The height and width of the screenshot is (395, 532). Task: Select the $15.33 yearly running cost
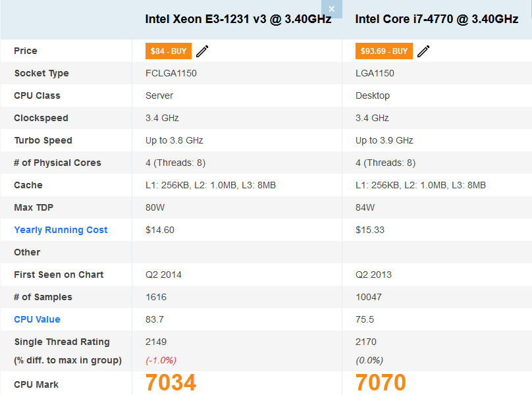(x=370, y=230)
